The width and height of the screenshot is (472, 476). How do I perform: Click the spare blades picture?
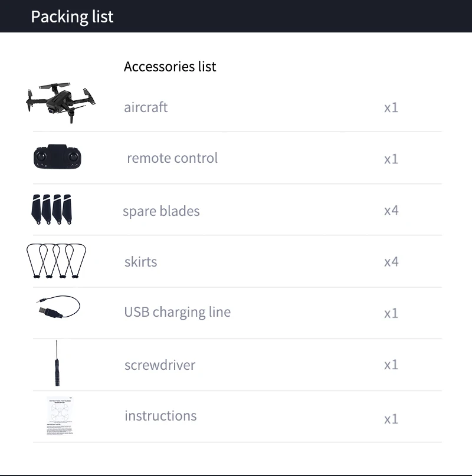51,209
